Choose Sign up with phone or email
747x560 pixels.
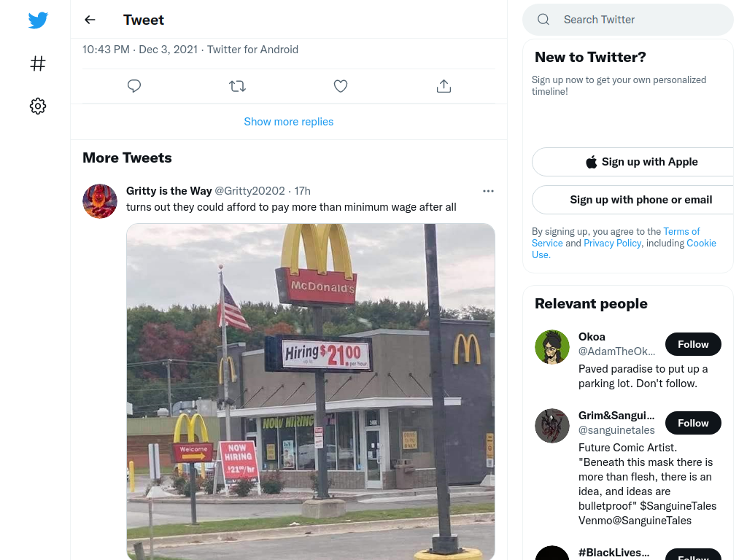[641, 200]
